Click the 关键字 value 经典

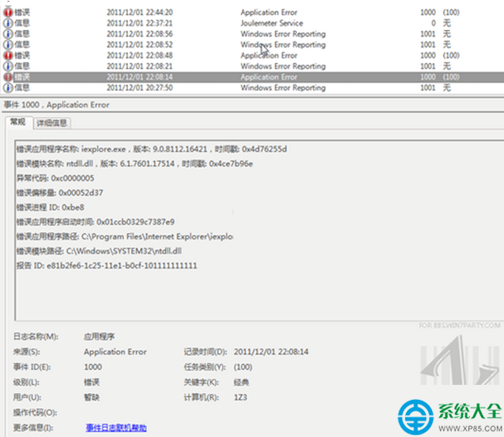coord(242,382)
